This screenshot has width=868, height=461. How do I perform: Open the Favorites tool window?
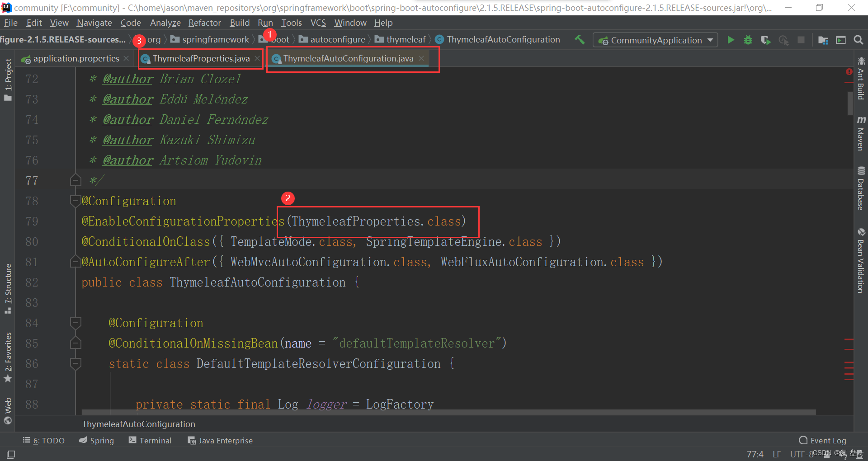[8, 357]
